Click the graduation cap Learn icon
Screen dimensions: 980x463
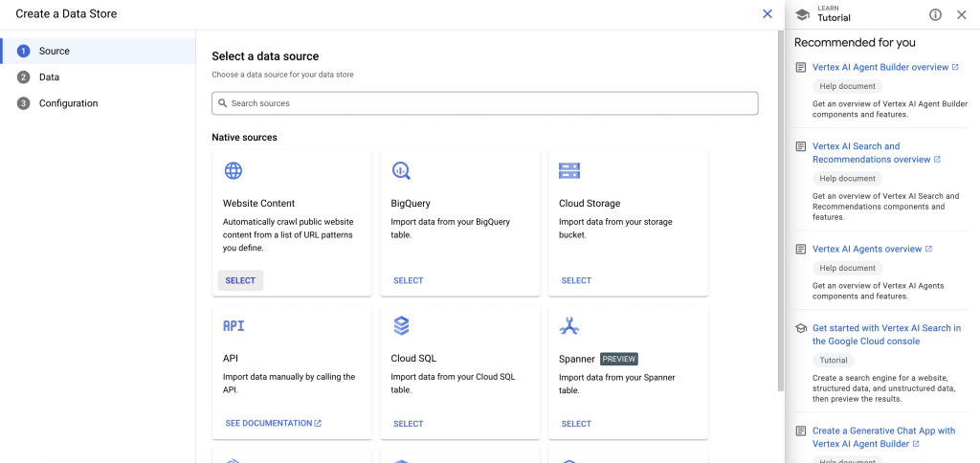[802, 14]
